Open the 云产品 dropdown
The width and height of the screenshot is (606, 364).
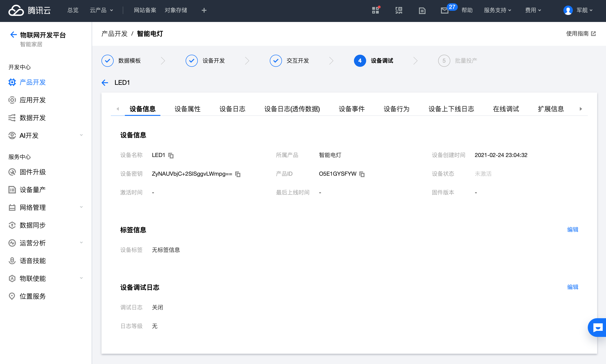point(101,10)
